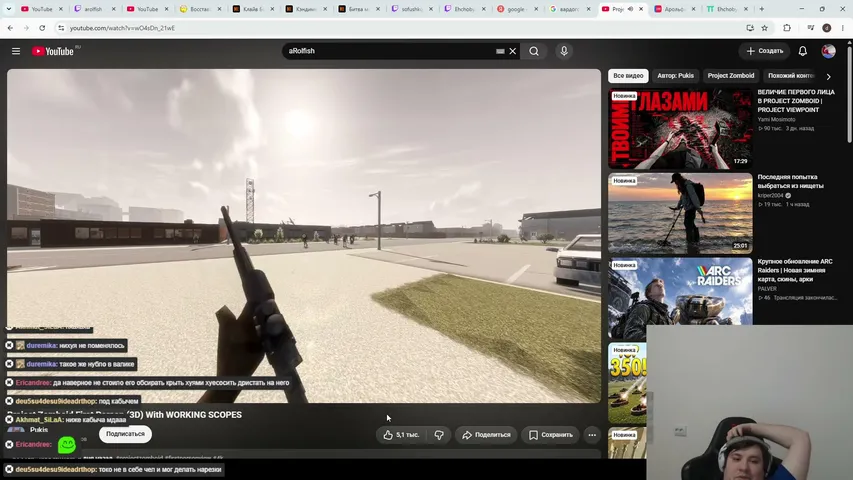Image resolution: width=853 pixels, height=480 pixels.
Task: Select the Все видео chip
Action: 628,76
